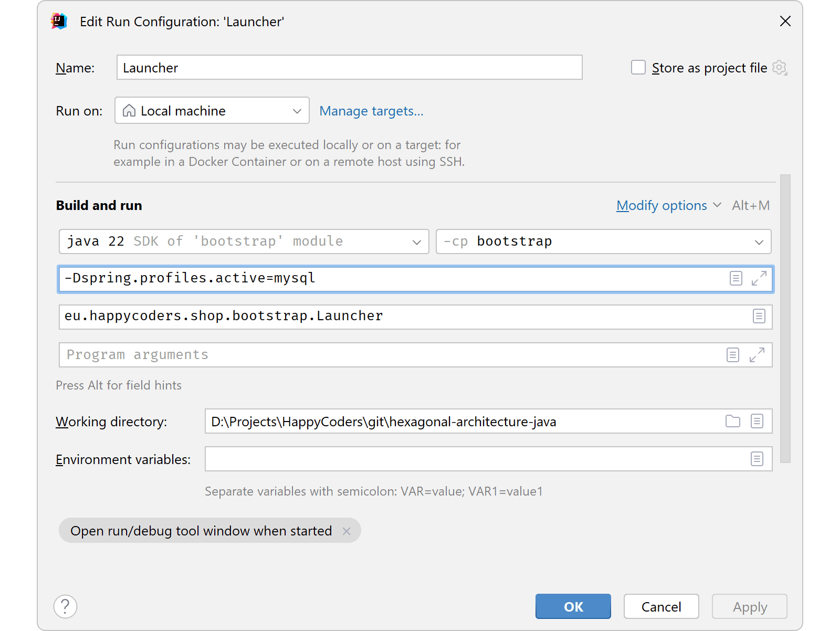Click the help question mark icon

pyautogui.click(x=66, y=606)
